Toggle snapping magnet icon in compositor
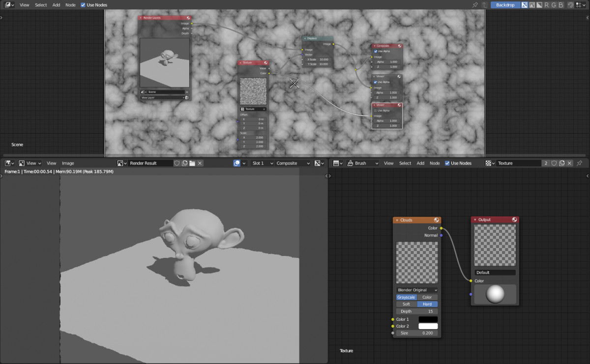Screen dimensions: 590x364 click(x=570, y=5)
